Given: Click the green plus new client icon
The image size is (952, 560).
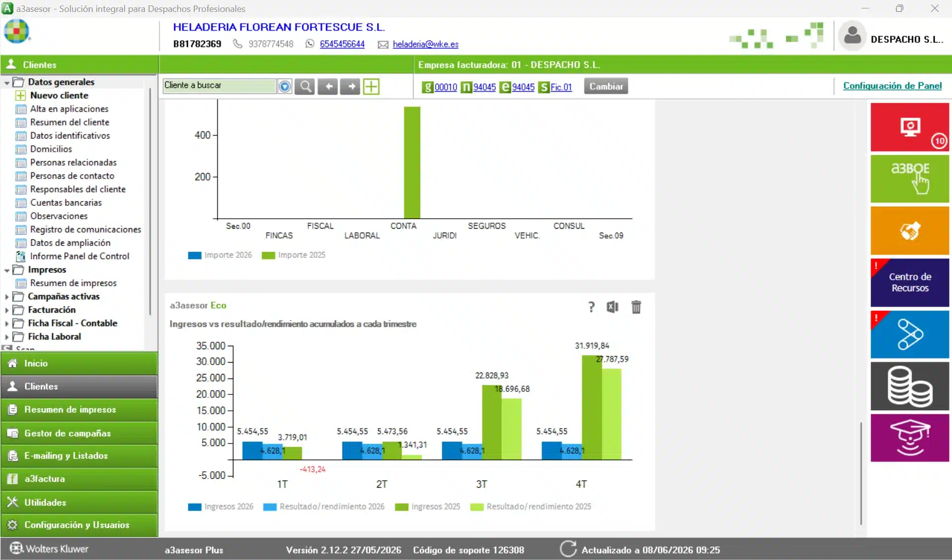Looking at the screenshot, I should click(x=371, y=86).
